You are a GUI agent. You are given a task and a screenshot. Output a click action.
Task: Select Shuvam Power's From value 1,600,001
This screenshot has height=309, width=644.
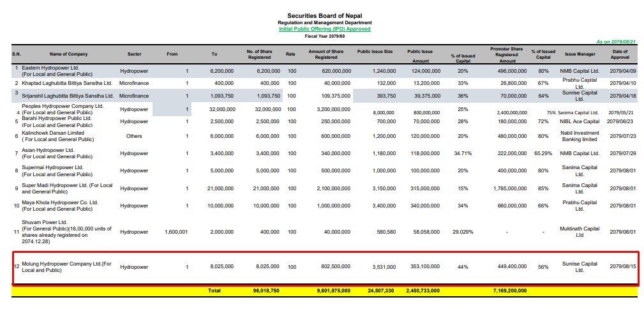tap(176, 232)
